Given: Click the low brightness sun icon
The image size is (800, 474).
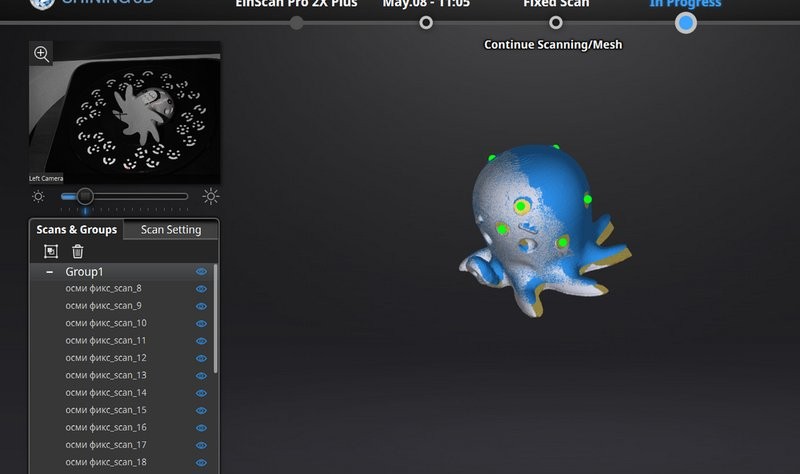Looking at the screenshot, I should (x=38, y=197).
